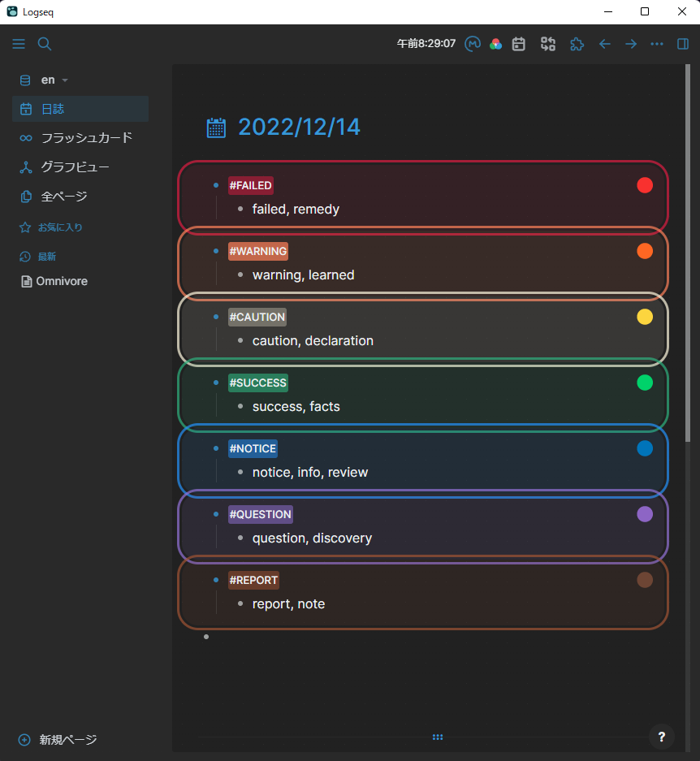The image size is (700, 761).
Task: Click the text "failed, remedy"
Action: point(296,210)
